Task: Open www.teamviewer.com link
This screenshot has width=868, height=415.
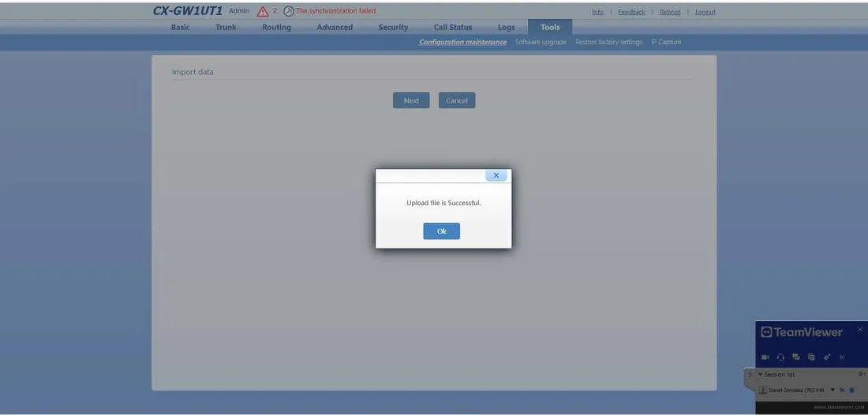Action: tap(840, 406)
